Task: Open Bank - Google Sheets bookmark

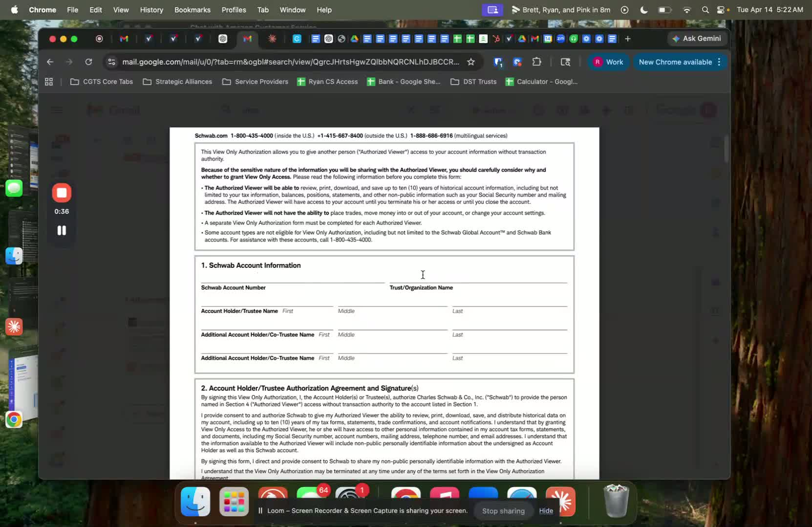Action: pos(404,82)
